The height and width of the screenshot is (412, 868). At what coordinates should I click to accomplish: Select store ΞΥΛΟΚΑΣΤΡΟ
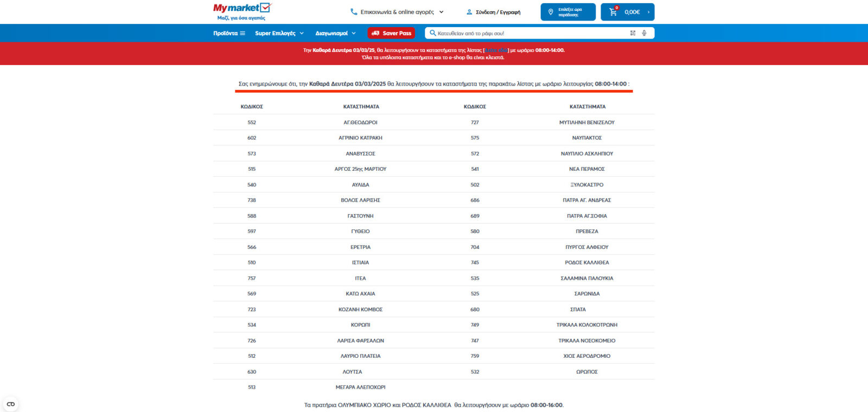click(x=587, y=185)
